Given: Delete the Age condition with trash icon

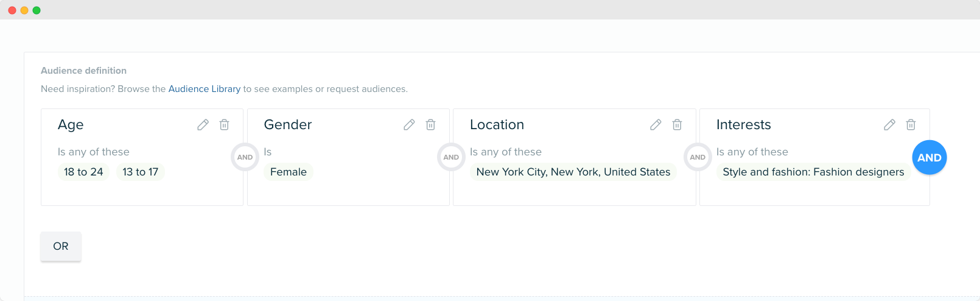Looking at the screenshot, I should click(224, 125).
